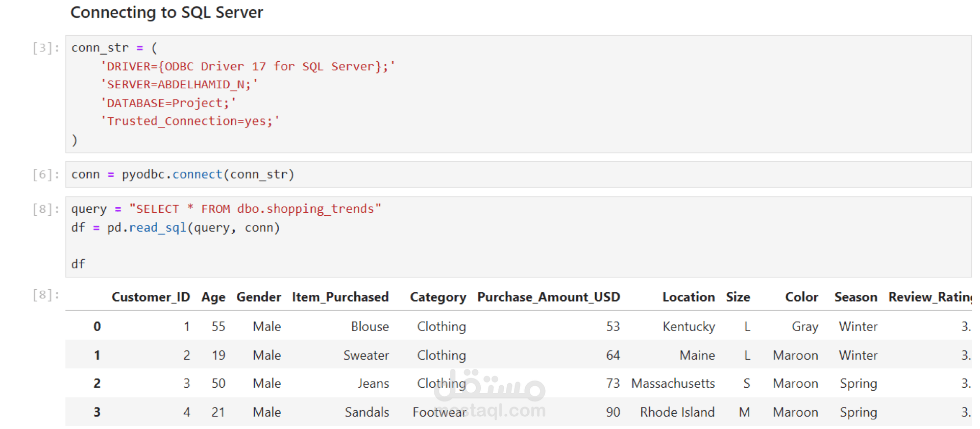
Task: Click the Category column header
Action: click(438, 297)
